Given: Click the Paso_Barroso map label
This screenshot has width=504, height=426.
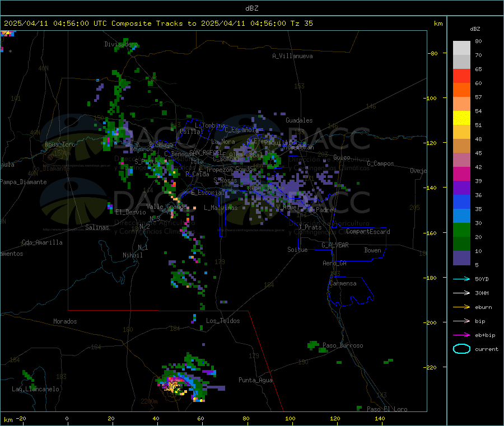Looking at the screenshot, I should click(343, 345).
